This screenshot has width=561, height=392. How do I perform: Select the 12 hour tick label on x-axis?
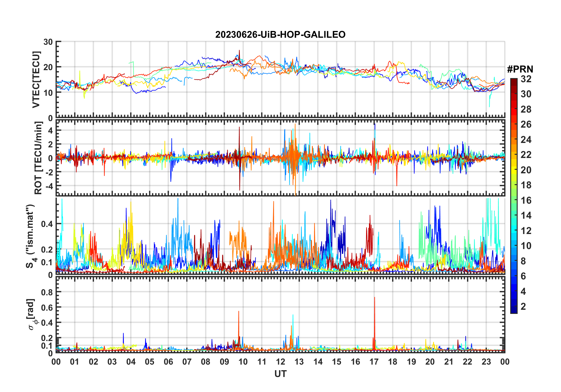[x=280, y=362]
